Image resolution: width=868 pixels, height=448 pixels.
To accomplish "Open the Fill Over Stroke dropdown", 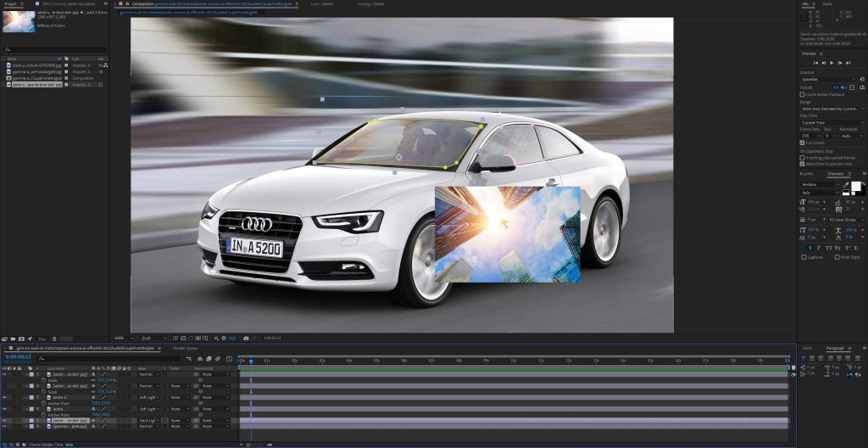I will [x=845, y=220].
